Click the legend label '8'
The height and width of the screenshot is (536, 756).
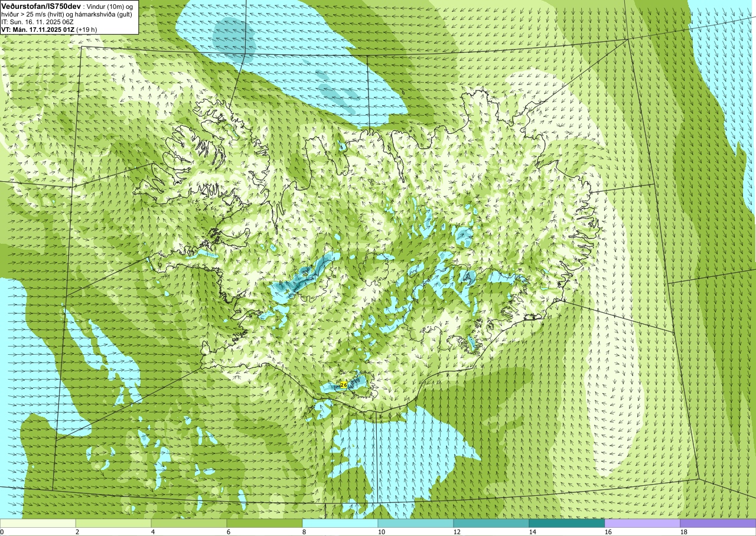[x=304, y=532]
